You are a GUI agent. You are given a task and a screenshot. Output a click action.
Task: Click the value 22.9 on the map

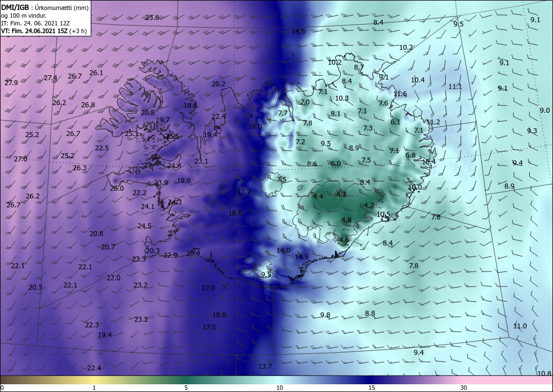[x=170, y=255]
